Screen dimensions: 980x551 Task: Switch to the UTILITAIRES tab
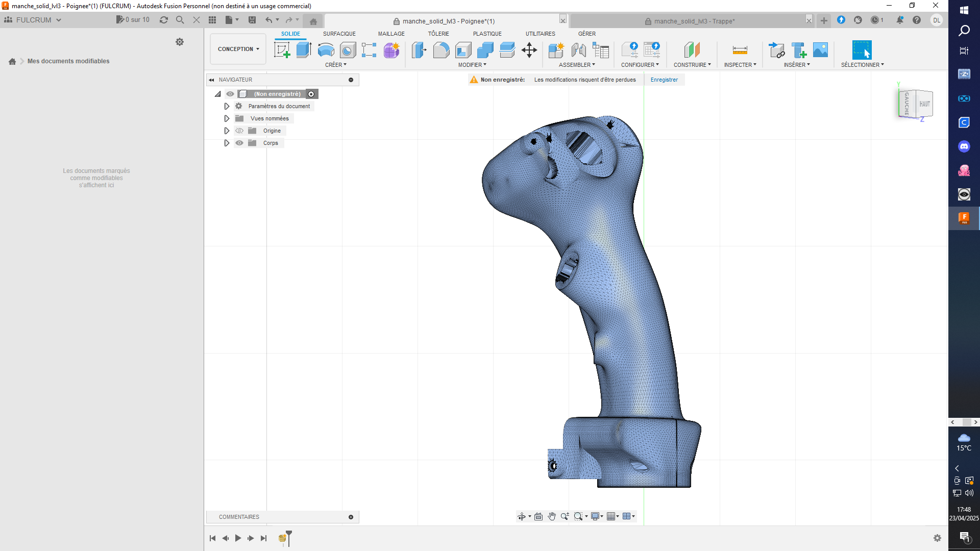[x=541, y=34]
